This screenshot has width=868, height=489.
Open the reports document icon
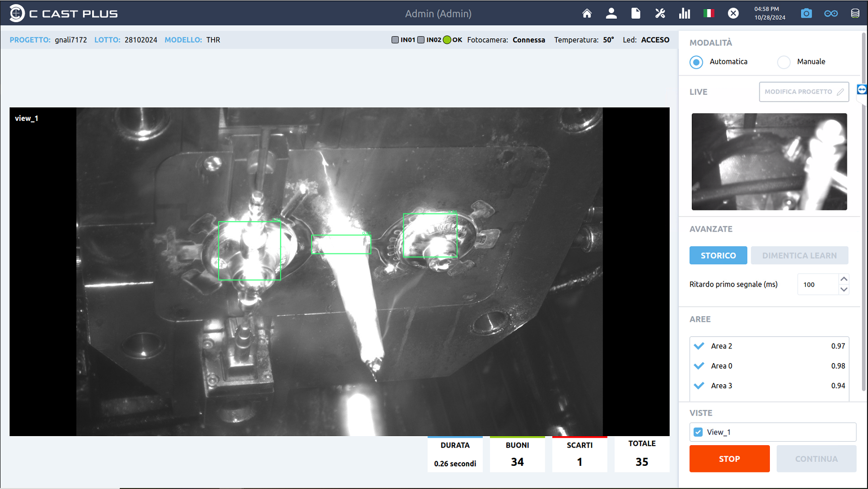pyautogui.click(x=636, y=13)
